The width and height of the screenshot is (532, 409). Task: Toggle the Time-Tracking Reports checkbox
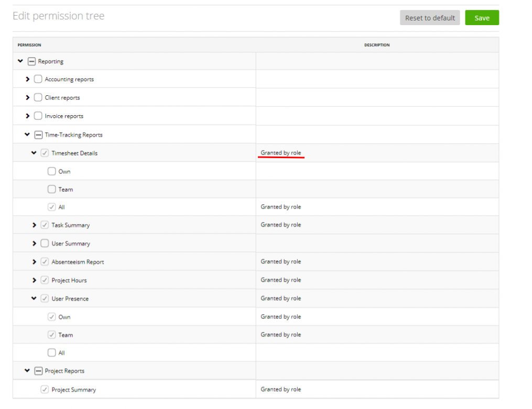[x=38, y=135]
